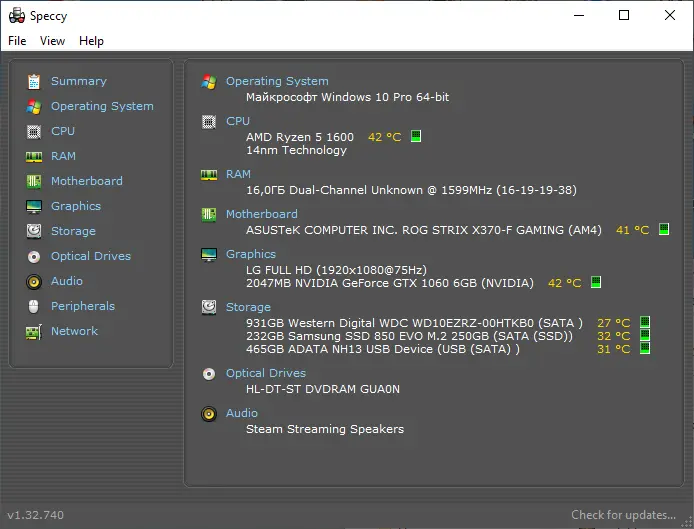694x529 pixels.
Task: Click RAM icon in summary panel
Action: pos(208,175)
